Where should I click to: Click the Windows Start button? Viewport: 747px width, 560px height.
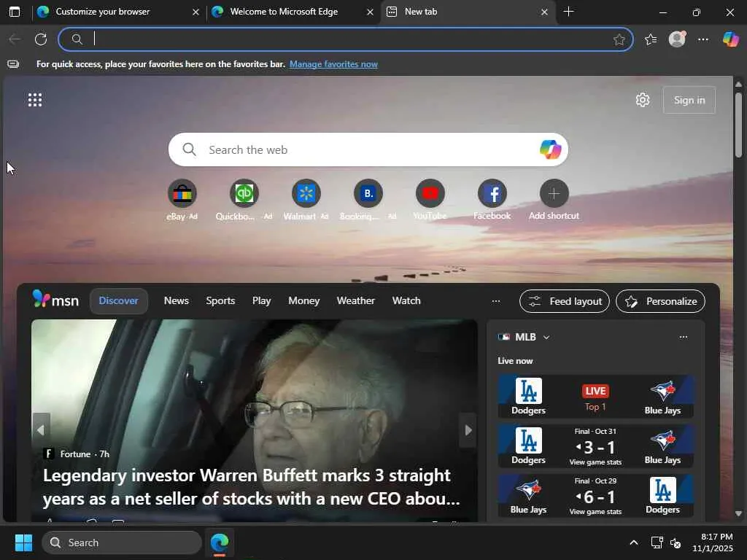(23, 542)
